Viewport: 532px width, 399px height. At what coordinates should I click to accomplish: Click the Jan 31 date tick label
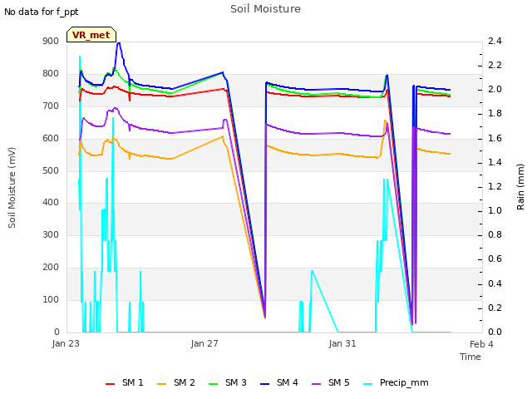342,343
